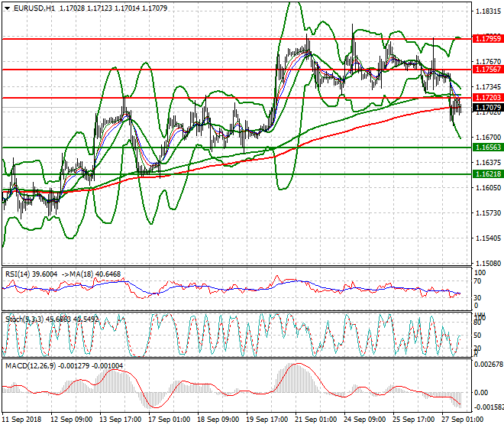Select the MACD(12,26,9) indicator label
This screenshot has width=504, height=428.
[31, 366]
